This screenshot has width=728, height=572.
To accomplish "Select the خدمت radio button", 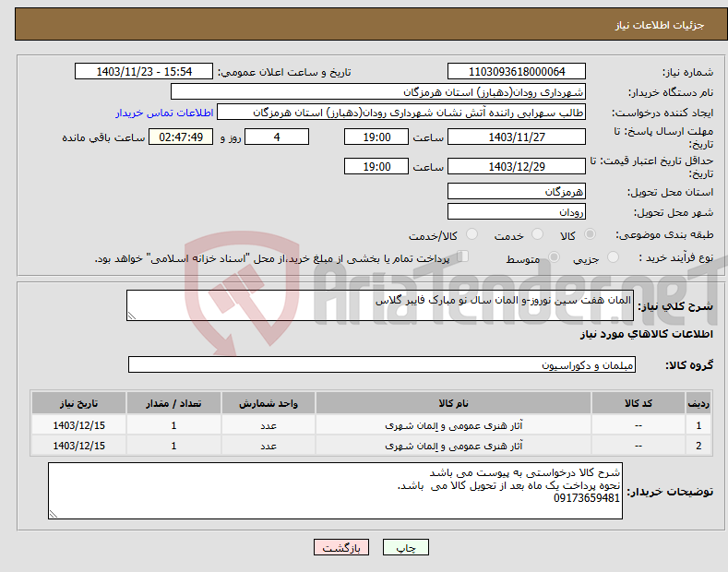I will [x=537, y=234].
